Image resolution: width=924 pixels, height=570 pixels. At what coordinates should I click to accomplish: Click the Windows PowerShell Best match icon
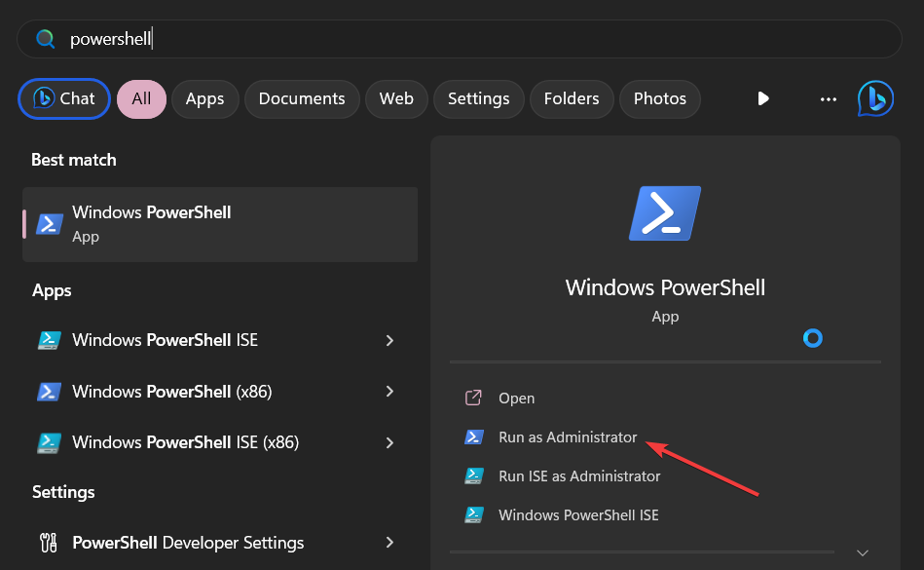[50, 221]
